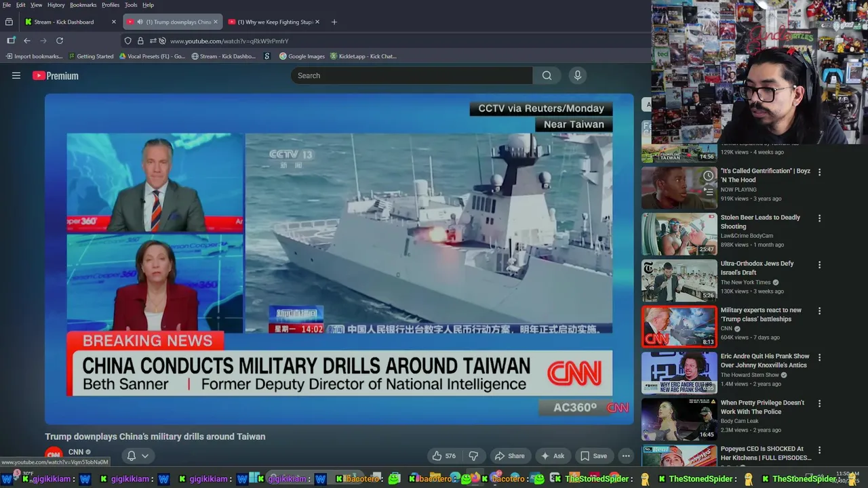The width and height of the screenshot is (868, 488).
Task: Click the search magnifier button
Action: [x=547, y=75]
